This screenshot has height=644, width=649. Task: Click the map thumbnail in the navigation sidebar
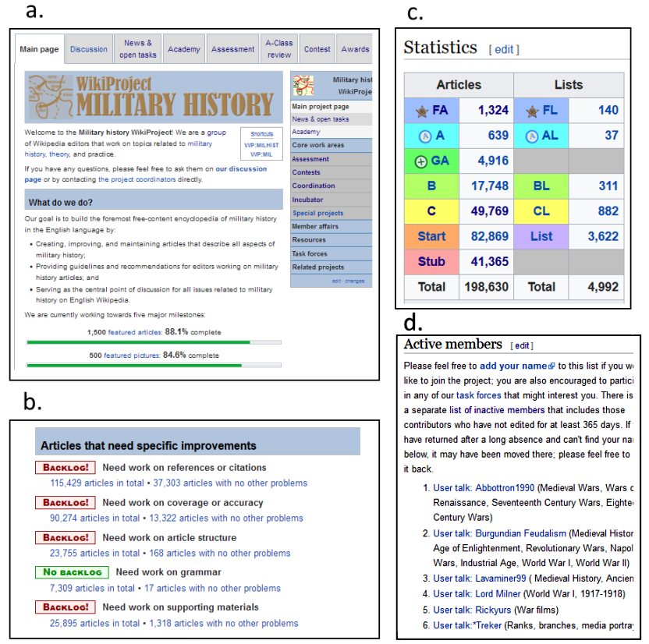[303, 85]
